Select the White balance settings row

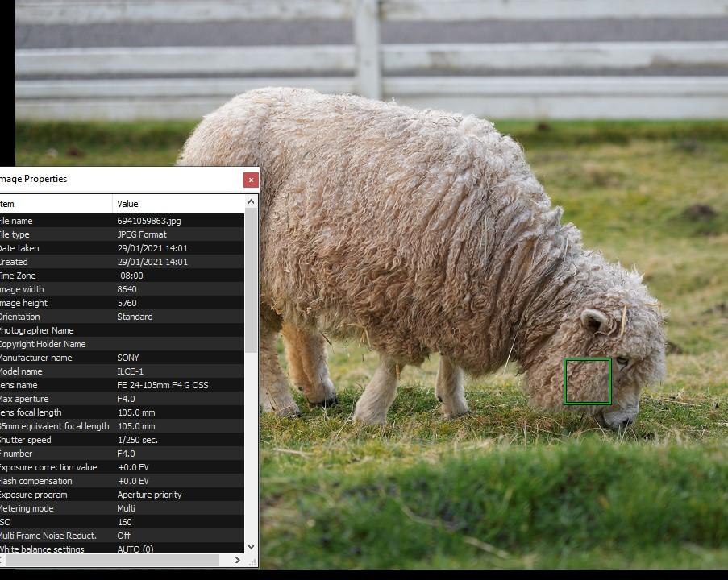[122, 549]
